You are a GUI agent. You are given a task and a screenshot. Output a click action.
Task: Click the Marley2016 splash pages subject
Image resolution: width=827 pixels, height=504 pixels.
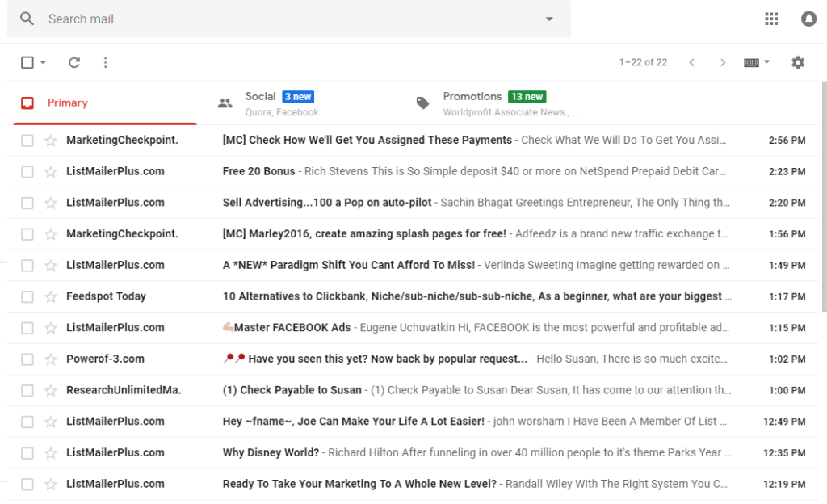point(364,234)
